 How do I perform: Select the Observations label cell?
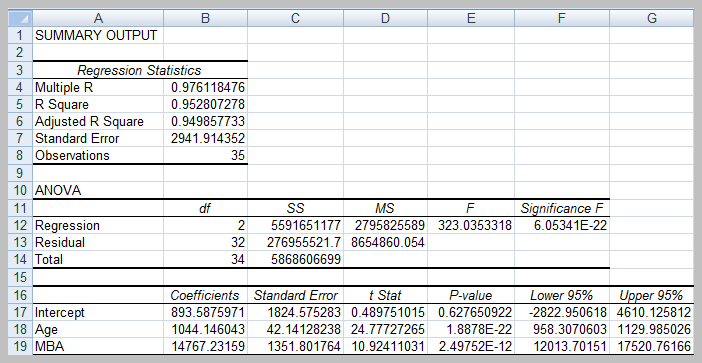[x=98, y=156]
